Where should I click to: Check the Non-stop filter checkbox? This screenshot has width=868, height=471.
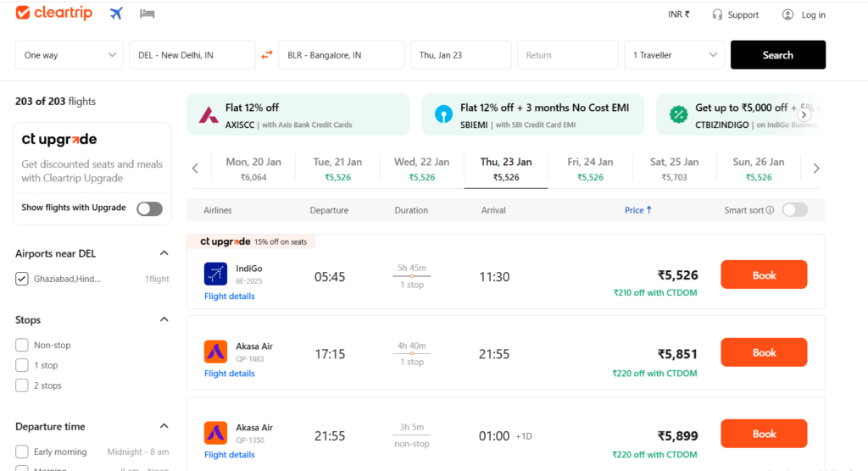pyautogui.click(x=21, y=345)
